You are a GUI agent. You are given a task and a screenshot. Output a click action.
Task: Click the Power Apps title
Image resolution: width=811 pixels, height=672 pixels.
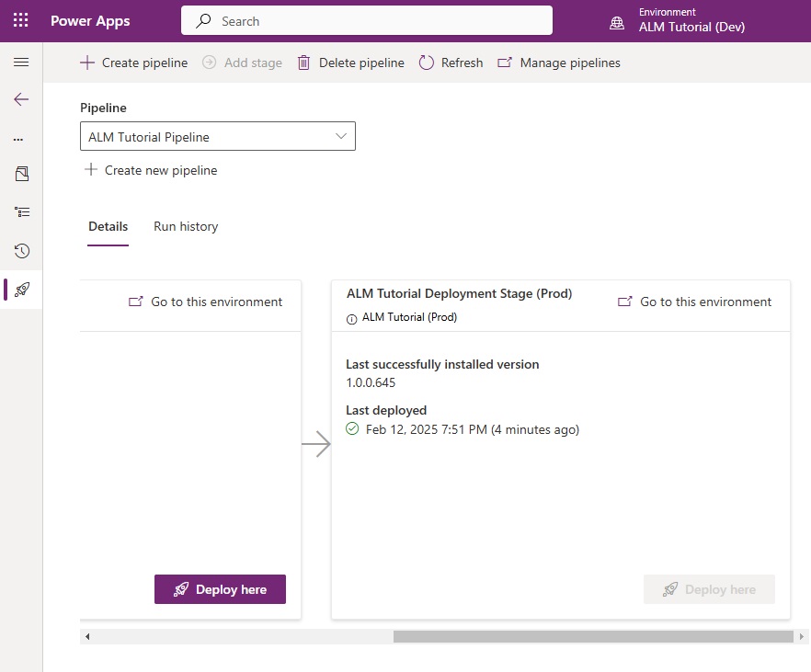90,21
